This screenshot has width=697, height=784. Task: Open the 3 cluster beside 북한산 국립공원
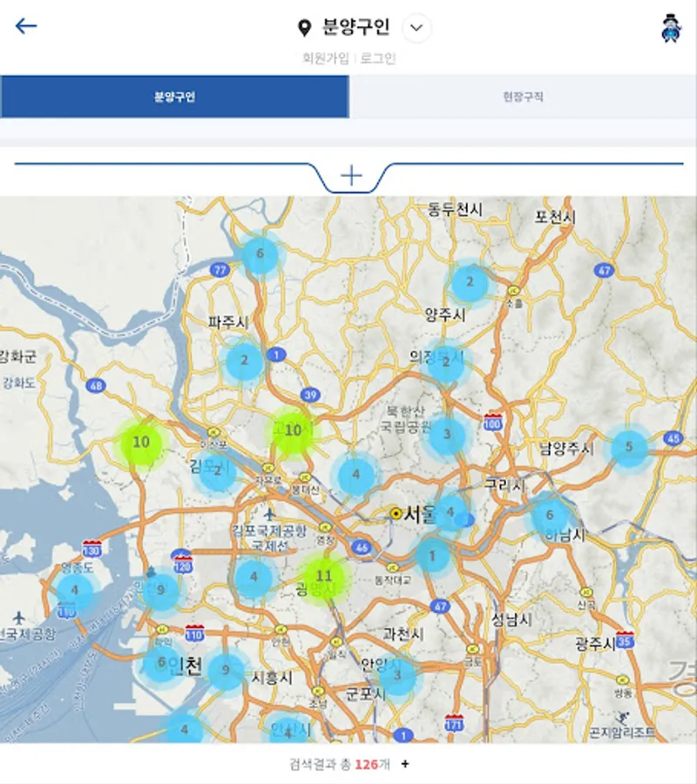pos(447,435)
